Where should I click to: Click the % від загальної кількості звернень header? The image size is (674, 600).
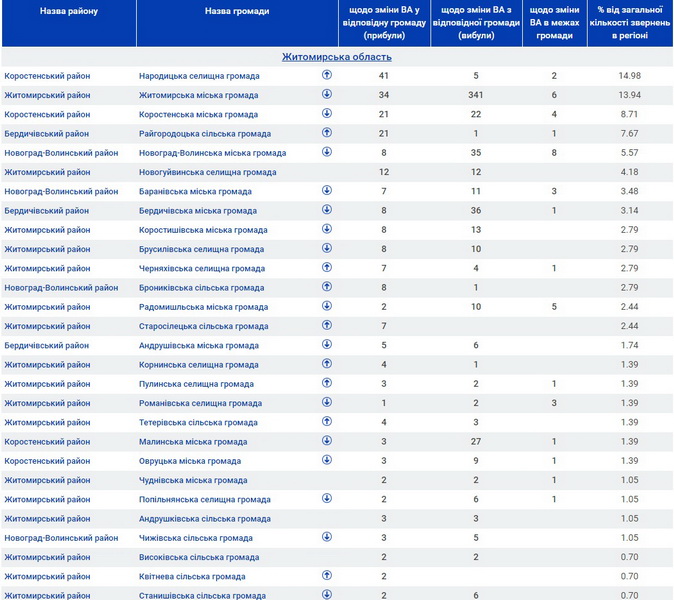click(x=629, y=23)
